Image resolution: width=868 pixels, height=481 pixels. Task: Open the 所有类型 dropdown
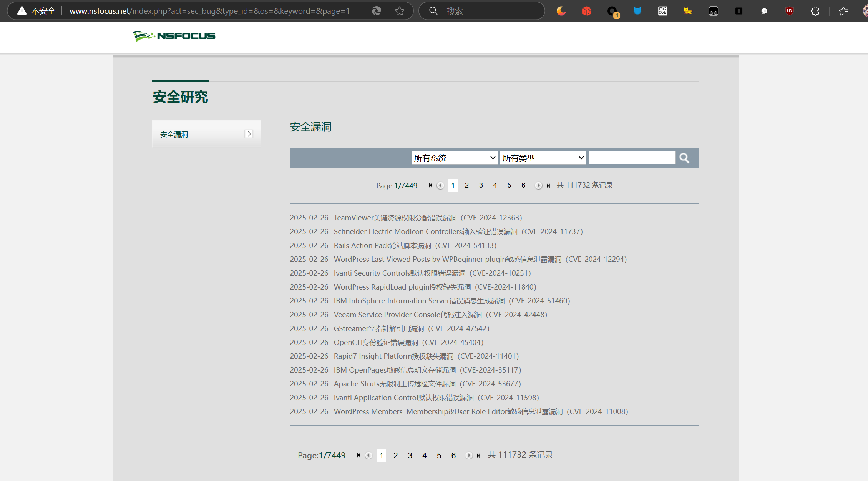point(543,158)
